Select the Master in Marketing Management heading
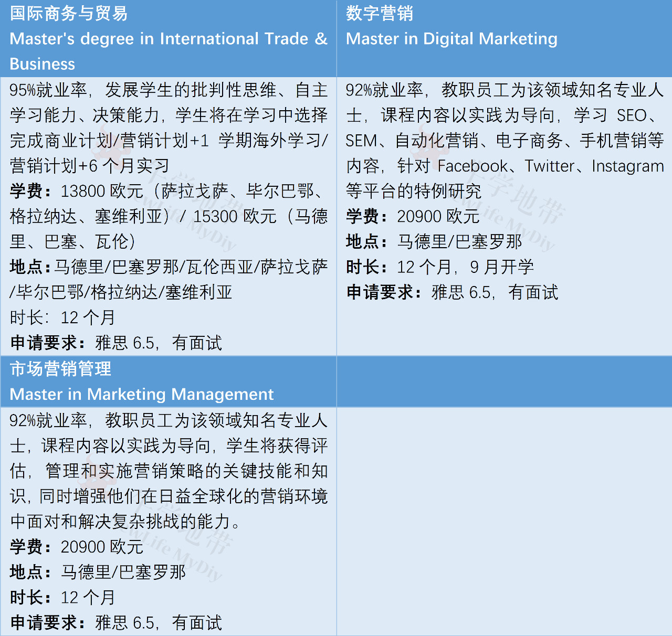The image size is (672, 636). coord(142,394)
